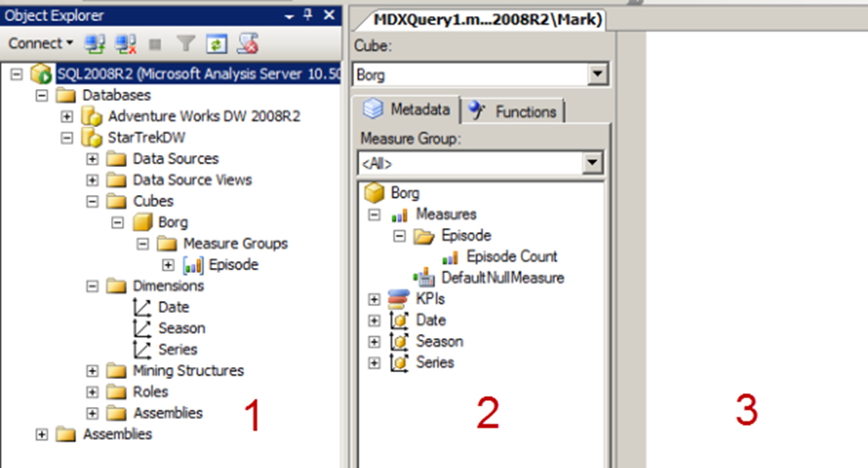Open the Cube selection dropdown
This screenshot has height=468, width=868.
tap(598, 75)
